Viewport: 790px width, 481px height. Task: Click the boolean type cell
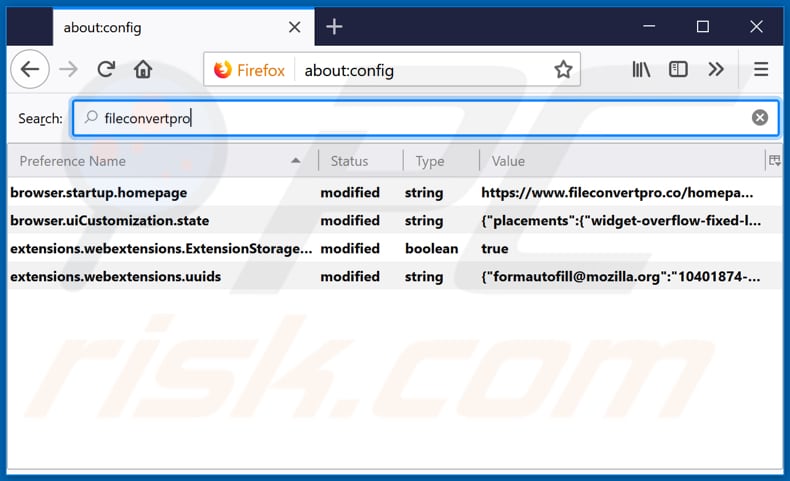click(431, 249)
